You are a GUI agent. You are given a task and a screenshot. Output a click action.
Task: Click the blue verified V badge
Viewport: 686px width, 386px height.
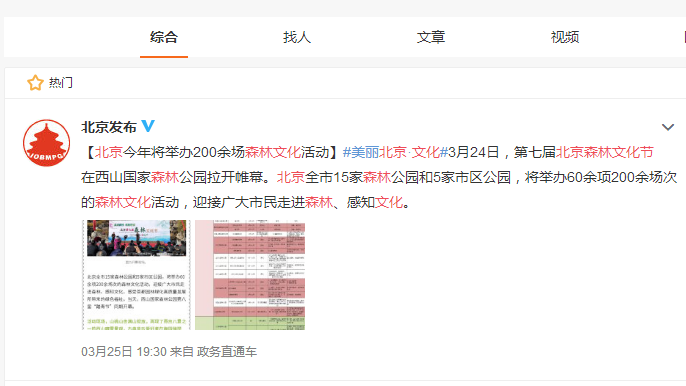(x=148, y=126)
